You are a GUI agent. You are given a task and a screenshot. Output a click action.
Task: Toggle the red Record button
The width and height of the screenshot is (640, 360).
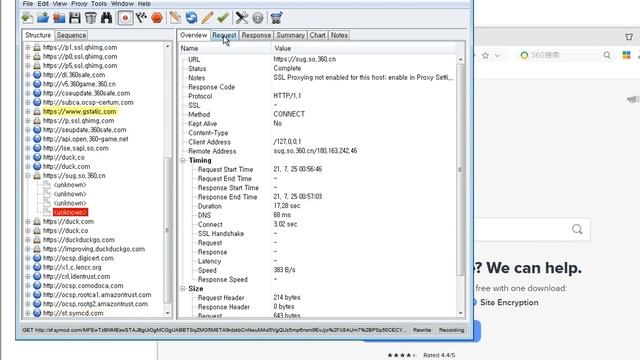(125, 18)
